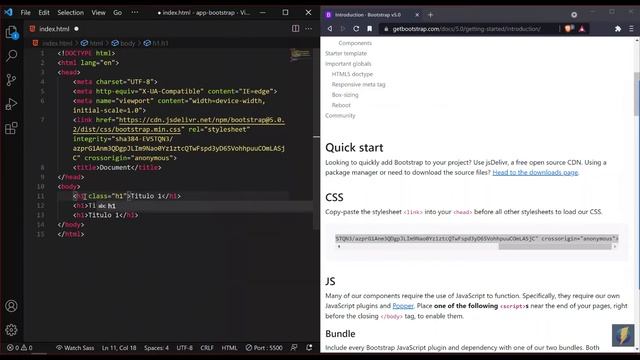
Task: Open HTML5 doctype sidebar link
Action: [x=352, y=74]
